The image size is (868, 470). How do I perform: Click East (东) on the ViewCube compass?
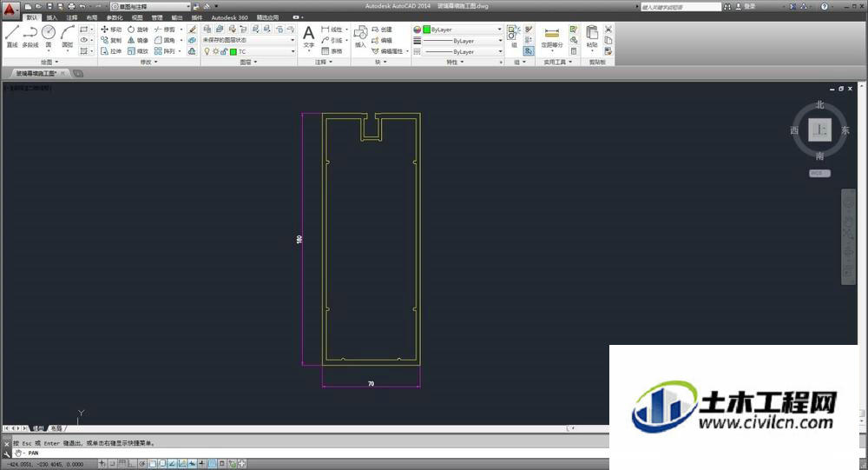845,130
